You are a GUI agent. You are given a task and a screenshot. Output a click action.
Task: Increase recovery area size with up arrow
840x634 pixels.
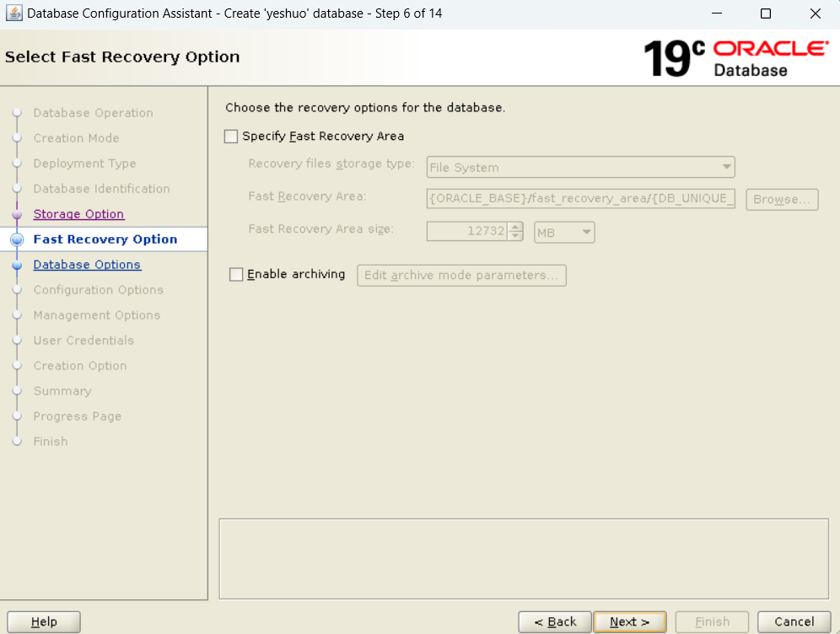[515, 227]
